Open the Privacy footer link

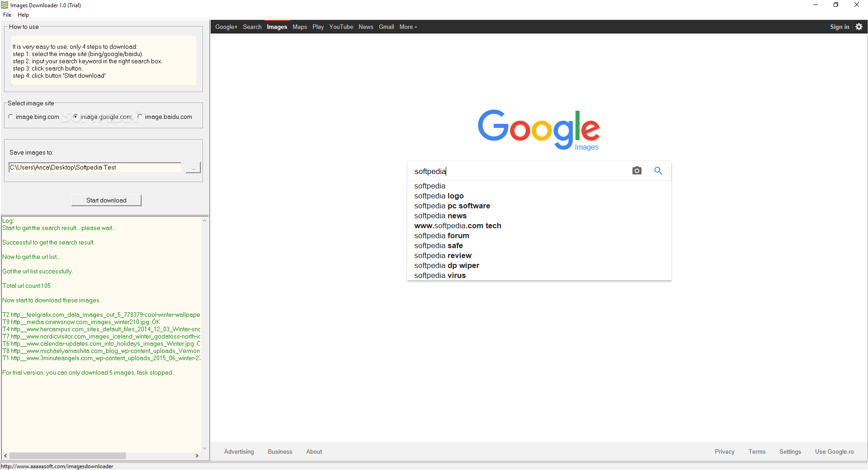725,451
